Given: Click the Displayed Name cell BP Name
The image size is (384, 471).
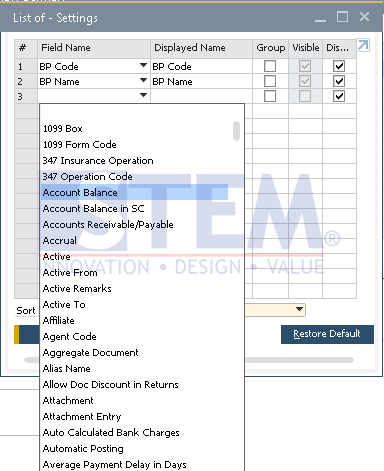Looking at the screenshot, I should pos(202,81).
